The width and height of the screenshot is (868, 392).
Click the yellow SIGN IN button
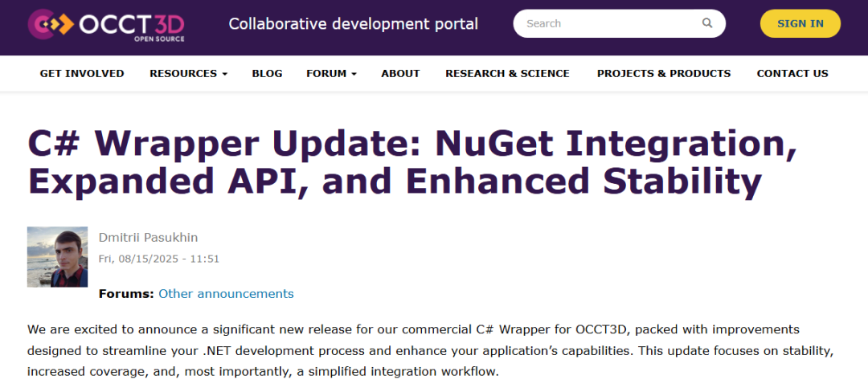point(800,24)
